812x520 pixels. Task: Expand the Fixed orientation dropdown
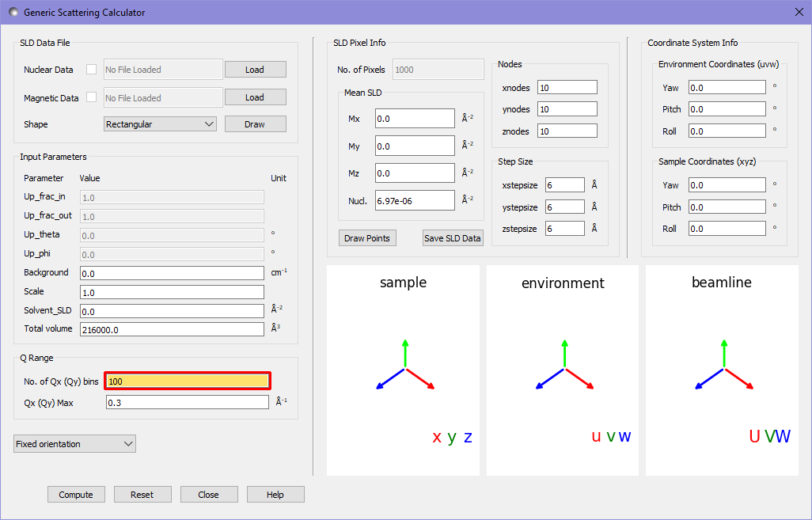74,444
